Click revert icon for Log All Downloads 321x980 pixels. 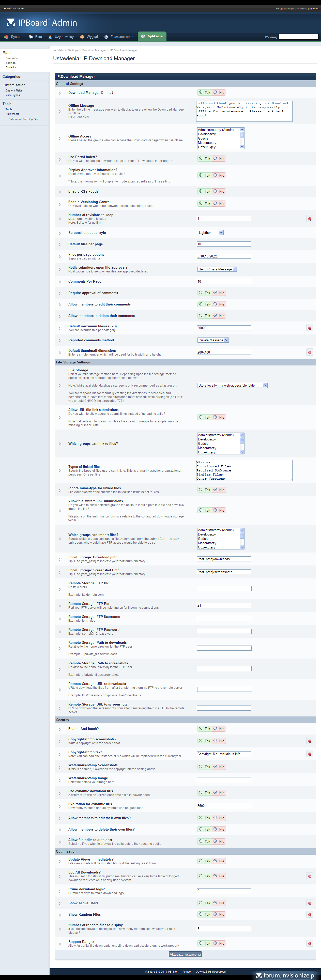[x=310, y=876]
